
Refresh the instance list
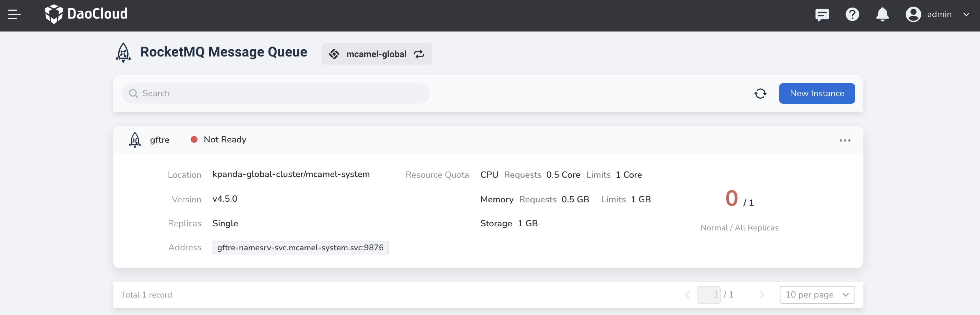760,93
